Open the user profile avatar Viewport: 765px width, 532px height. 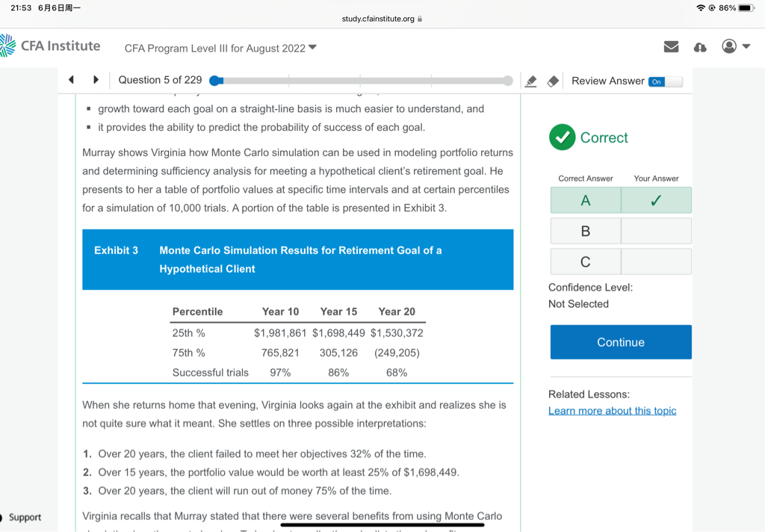pos(729,46)
